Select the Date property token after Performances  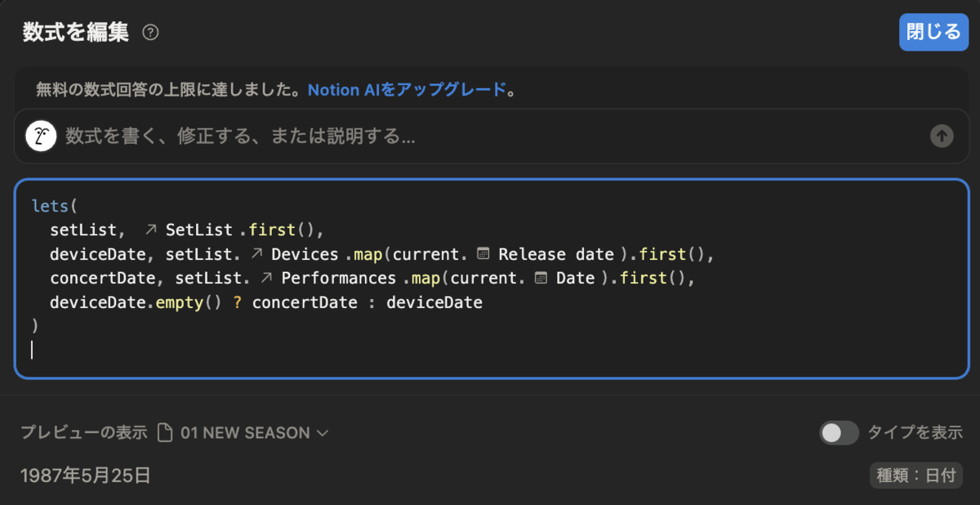pos(565,279)
